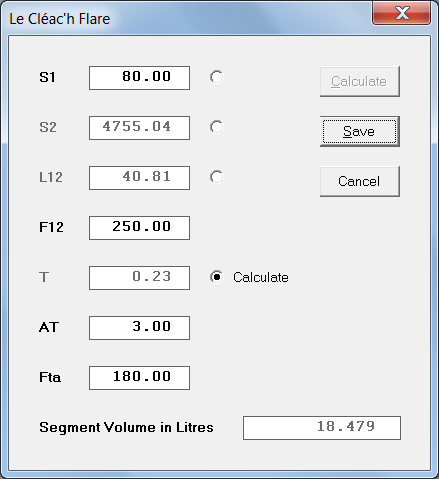Click the "Le Cléac'h Flare" window title
The width and height of the screenshot is (439, 479).
(x=60, y=19)
